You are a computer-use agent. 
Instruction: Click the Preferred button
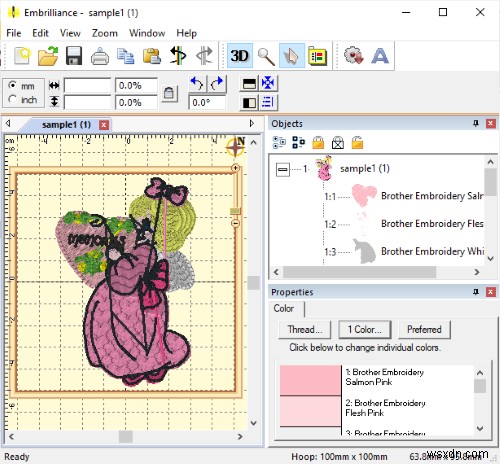click(424, 329)
